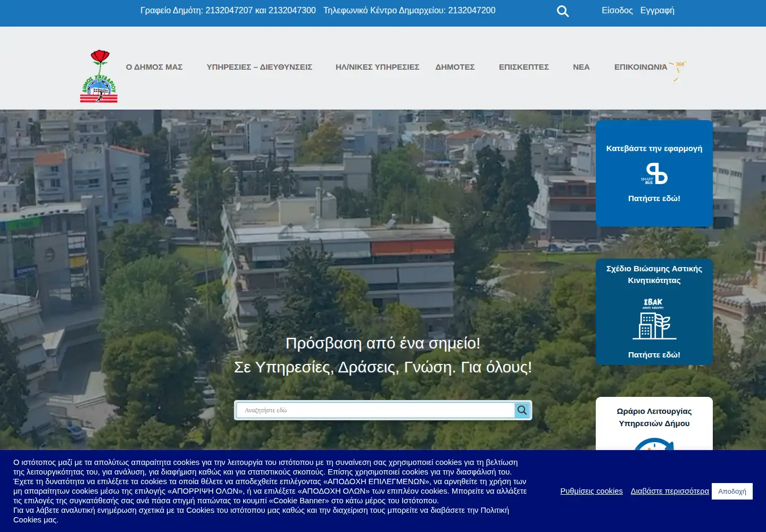Image resolution: width=766 pixels, height=532 pixels.
Task: Click the Γραφείο Δημότη phone numbers text
Action: tap(228, 11)
